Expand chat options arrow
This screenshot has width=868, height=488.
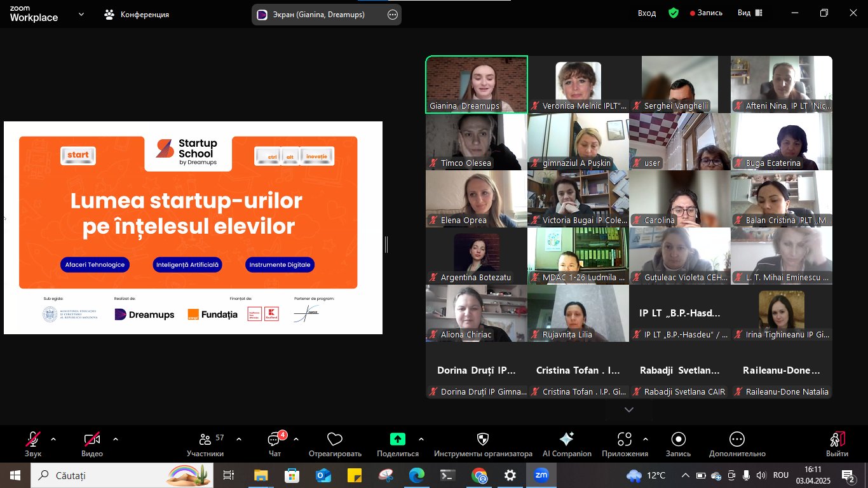296,439
